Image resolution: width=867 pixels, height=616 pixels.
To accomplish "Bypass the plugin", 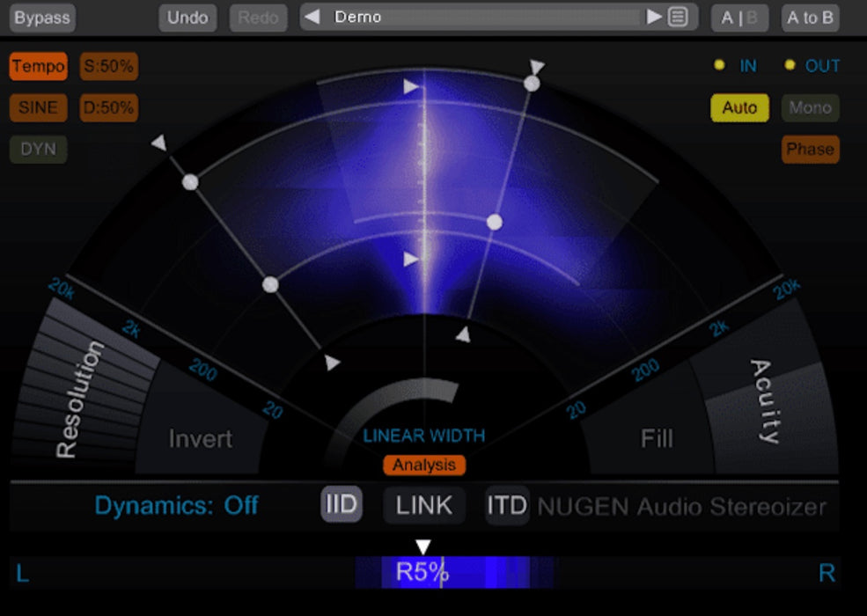I will point(40,17).
